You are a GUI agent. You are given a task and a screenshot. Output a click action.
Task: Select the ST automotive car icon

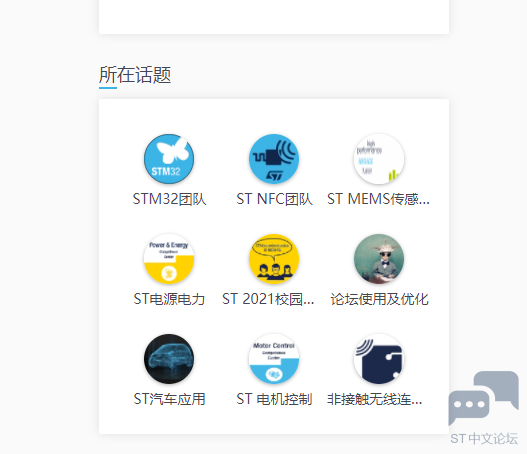pyautogui.click(x=169, y=359)
